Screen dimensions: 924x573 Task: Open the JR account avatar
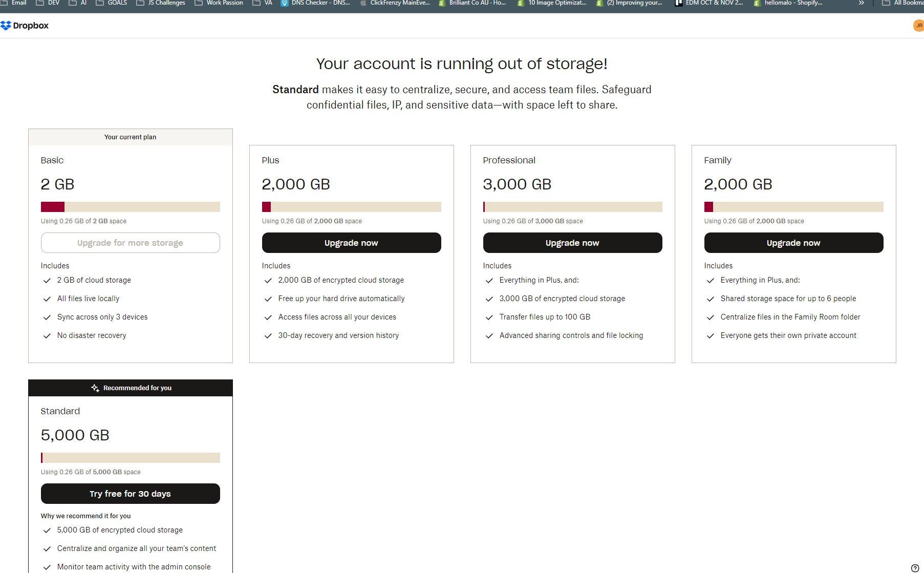[918, 26]
